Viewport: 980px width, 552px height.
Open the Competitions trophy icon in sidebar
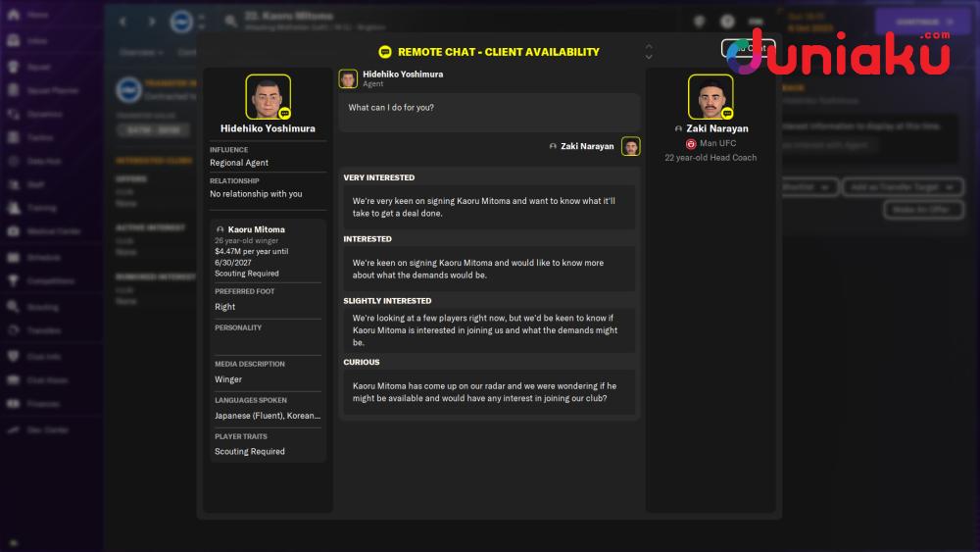[x=14, y=280]
